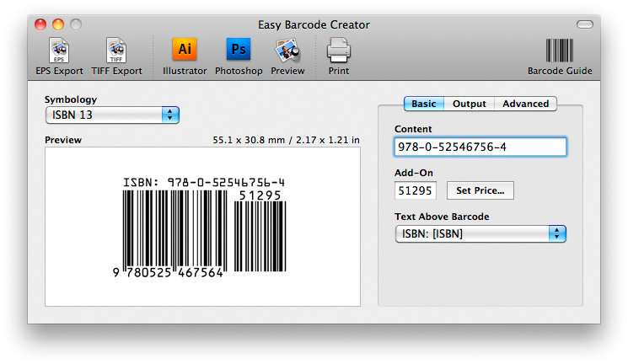Expand the Text Above Barcode dropdown
This screenshot has height=364, width=628.
pyautogui.click(x=480, y=233)
